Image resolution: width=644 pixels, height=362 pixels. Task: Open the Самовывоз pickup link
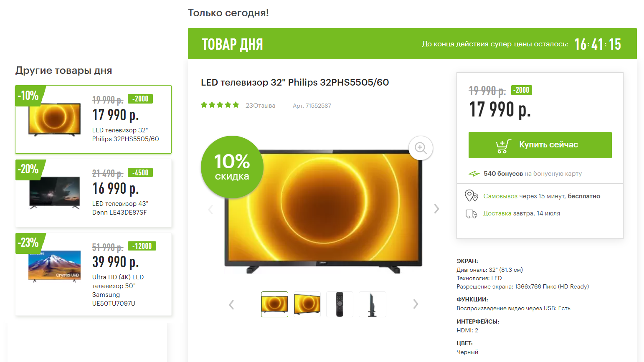tap(500, 196)
